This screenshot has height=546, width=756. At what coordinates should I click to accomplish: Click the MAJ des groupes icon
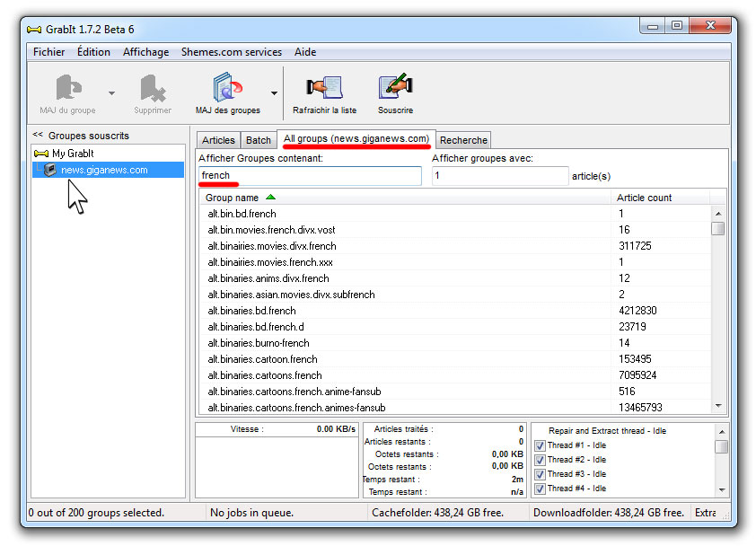[x=227, y=87]
